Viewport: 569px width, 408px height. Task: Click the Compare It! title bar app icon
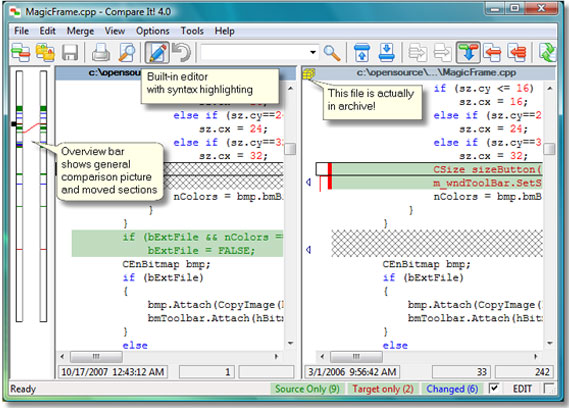click(x=15, y=12)
